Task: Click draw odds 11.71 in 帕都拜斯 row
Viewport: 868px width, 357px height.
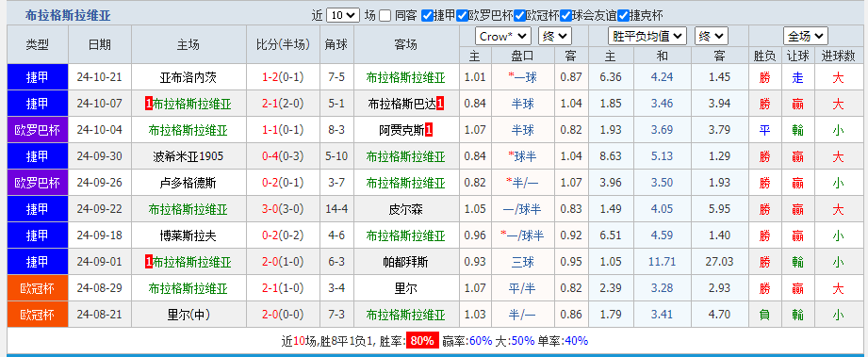Action: 662,263
